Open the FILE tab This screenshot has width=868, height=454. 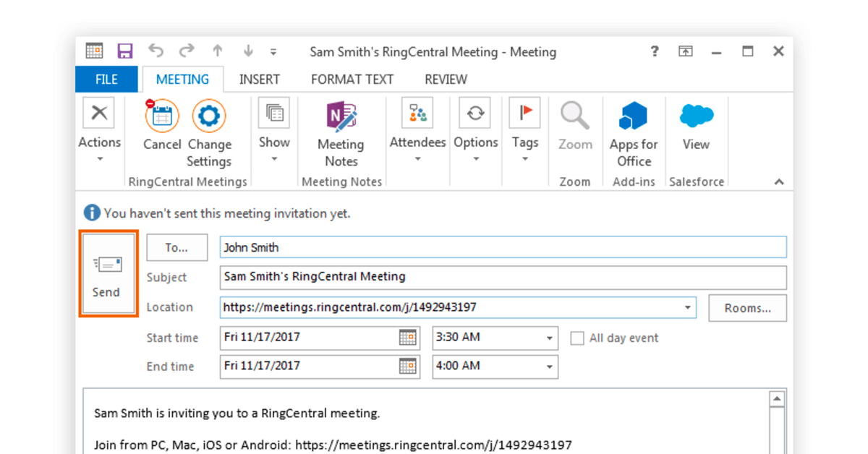click(x=106, y=80)
